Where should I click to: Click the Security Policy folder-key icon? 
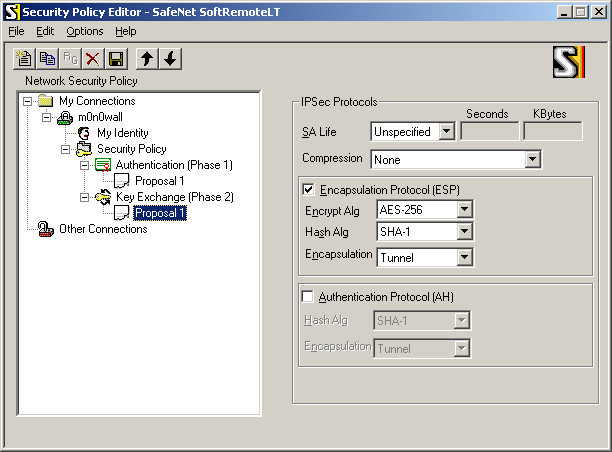[x=84, y=149]
